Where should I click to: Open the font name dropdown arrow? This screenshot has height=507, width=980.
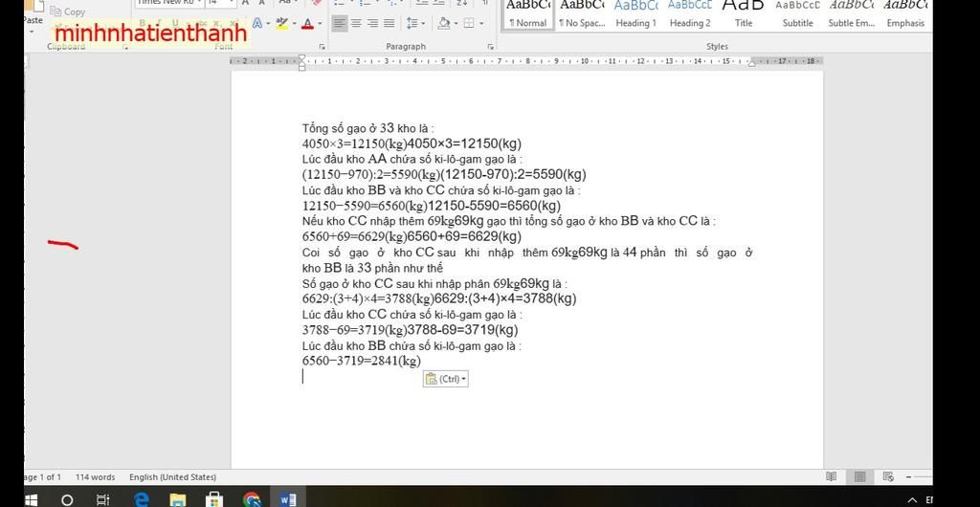(199, 3)
